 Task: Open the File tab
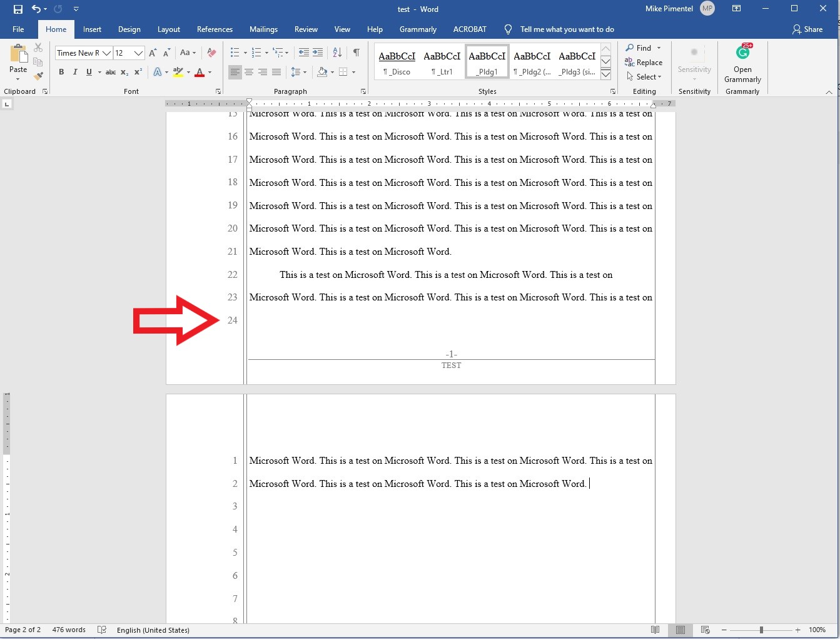(x=18, y=29)
